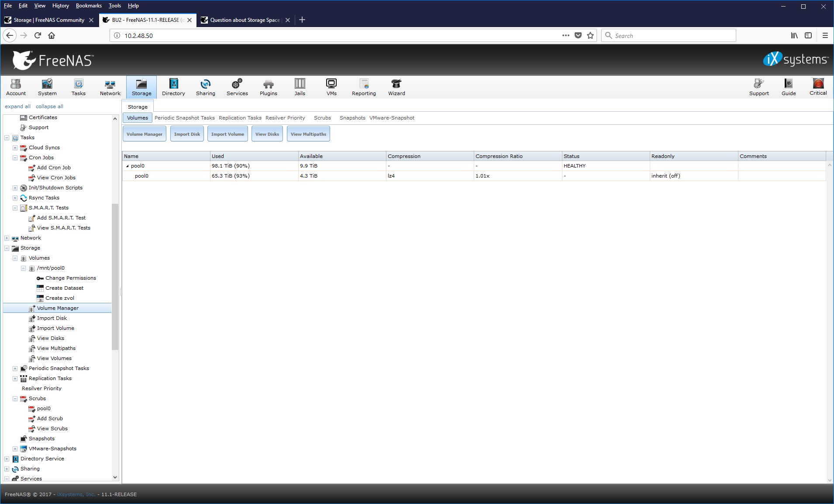Open the Replication Tasks tab
This screenshot has width=834, height=504.
(240, 118)
